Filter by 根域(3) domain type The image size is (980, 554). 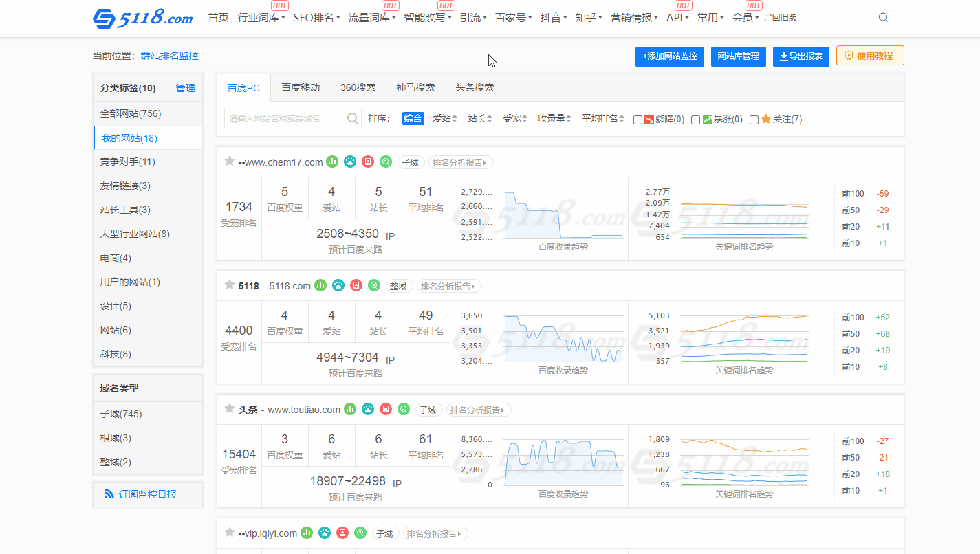coord(148,439)
